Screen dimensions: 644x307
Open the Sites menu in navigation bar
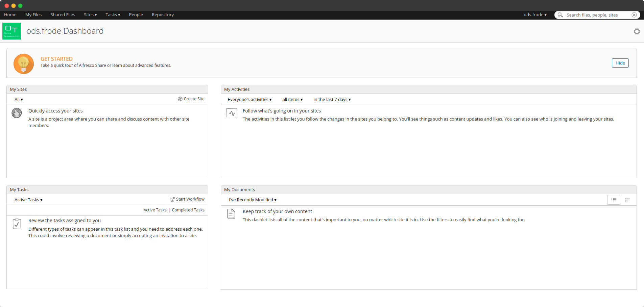90,15
